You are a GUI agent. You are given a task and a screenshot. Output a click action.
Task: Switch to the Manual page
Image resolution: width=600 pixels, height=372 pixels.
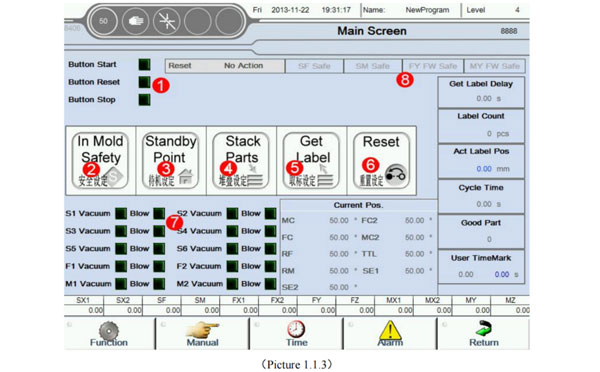(x=203, y=334)
